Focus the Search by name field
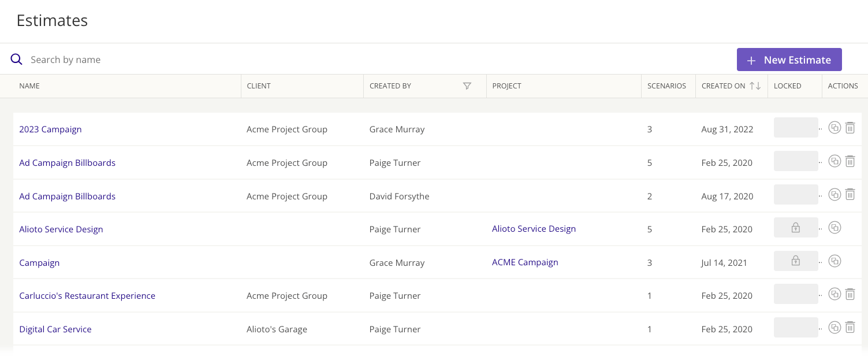Viewport: 868px width, 356px height. (x=65, y=60)
